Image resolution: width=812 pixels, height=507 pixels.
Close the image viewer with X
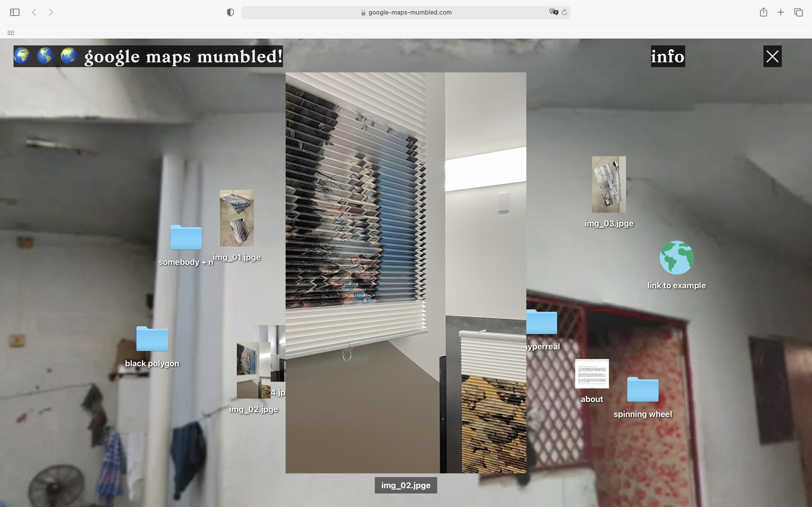point(772,56)
